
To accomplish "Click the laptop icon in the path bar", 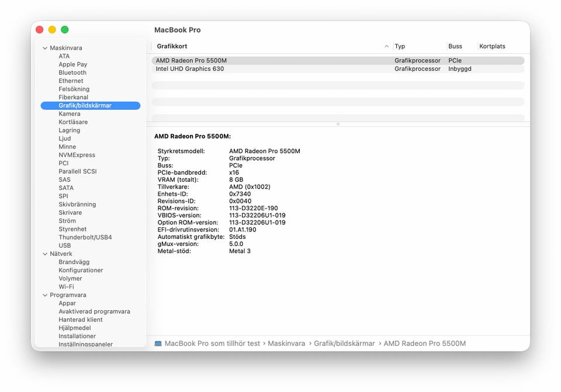I will pos(158,344).
